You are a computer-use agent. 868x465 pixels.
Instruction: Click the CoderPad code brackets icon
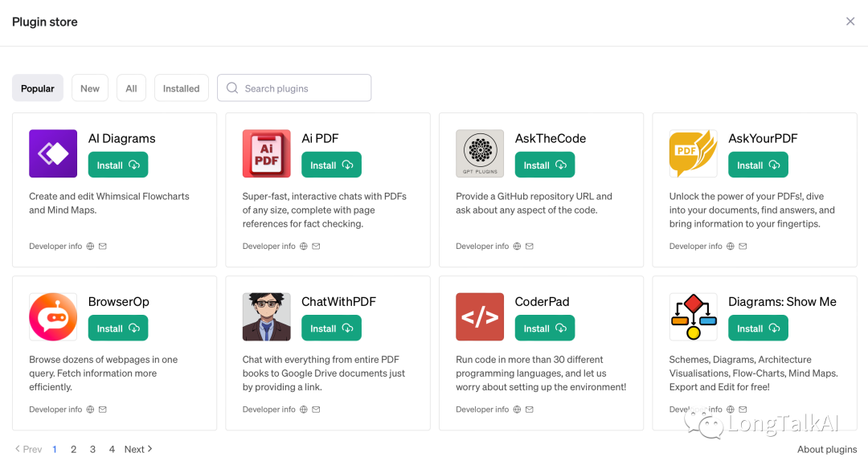[x=480, y=316]
